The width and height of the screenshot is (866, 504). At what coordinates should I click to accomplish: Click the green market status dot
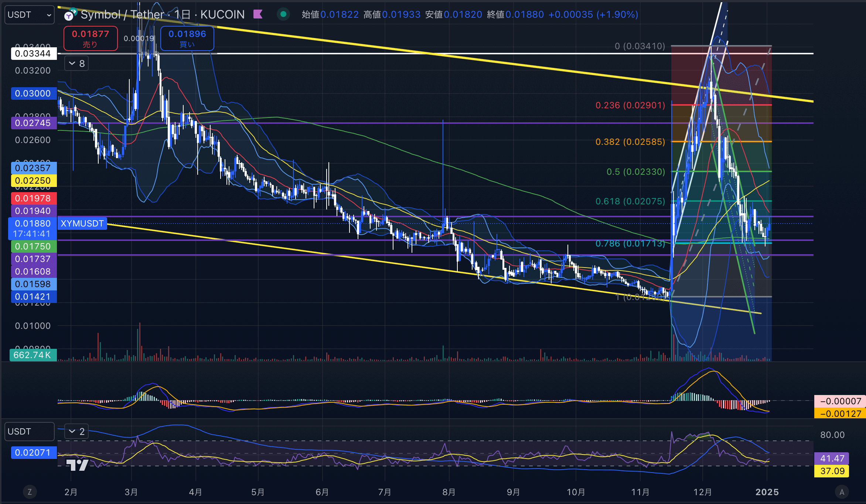283,14
